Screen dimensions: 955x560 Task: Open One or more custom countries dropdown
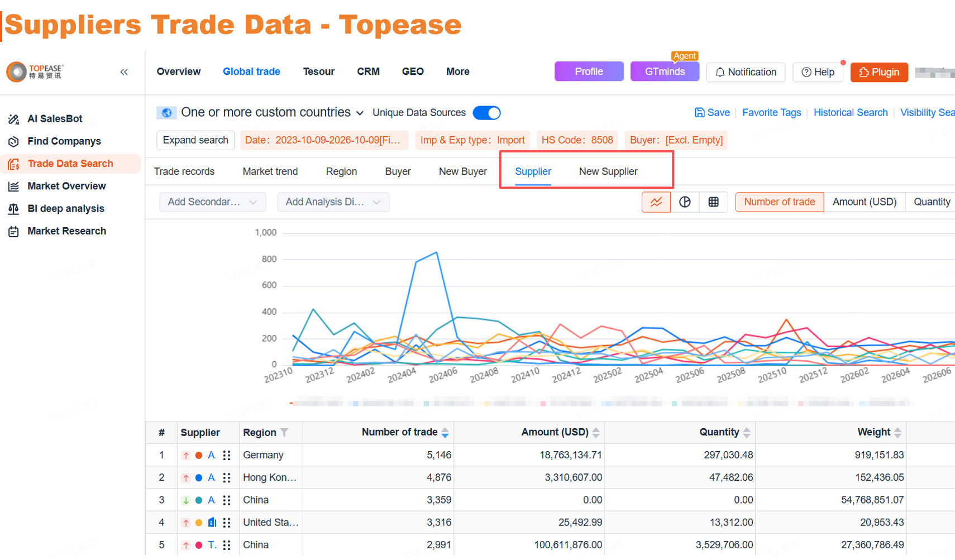pos(273,113)
